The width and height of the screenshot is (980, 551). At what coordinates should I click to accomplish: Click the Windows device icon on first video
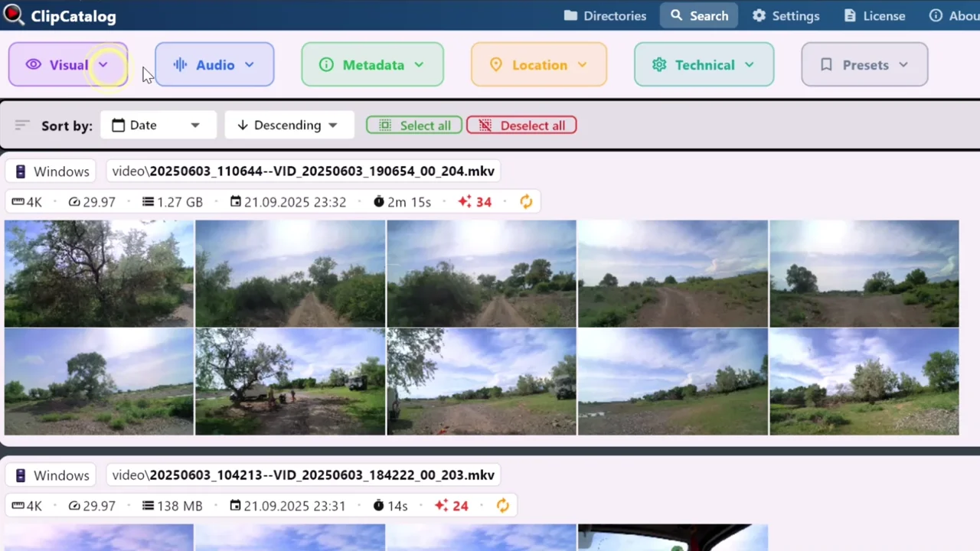(21, 171)
